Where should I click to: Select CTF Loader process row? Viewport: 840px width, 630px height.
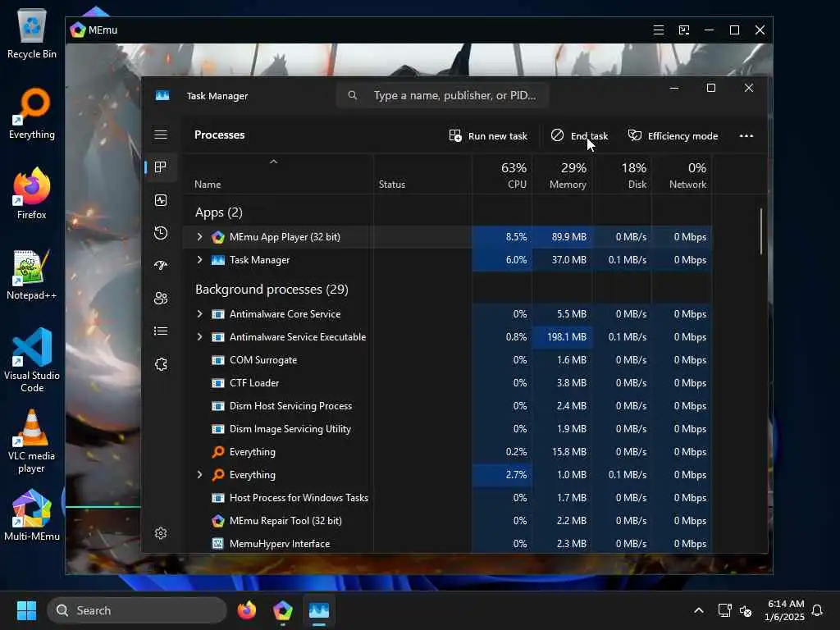click(447, 383)
